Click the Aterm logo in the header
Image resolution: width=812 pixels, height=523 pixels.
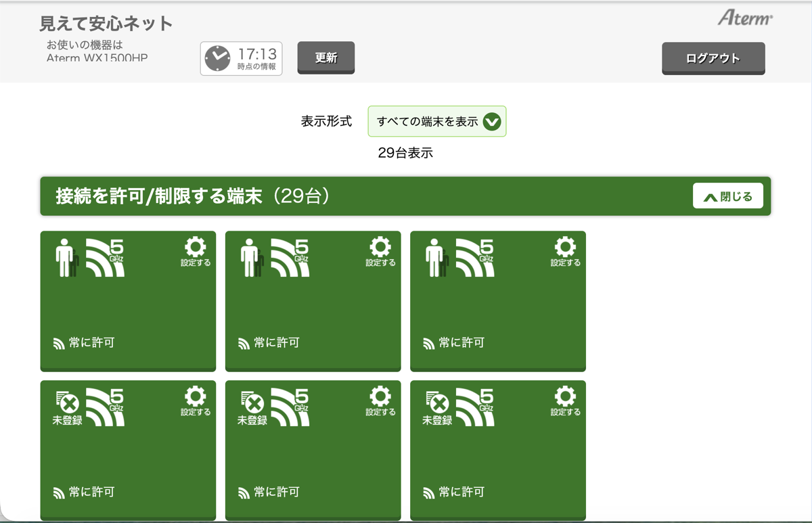pos(745,18)
